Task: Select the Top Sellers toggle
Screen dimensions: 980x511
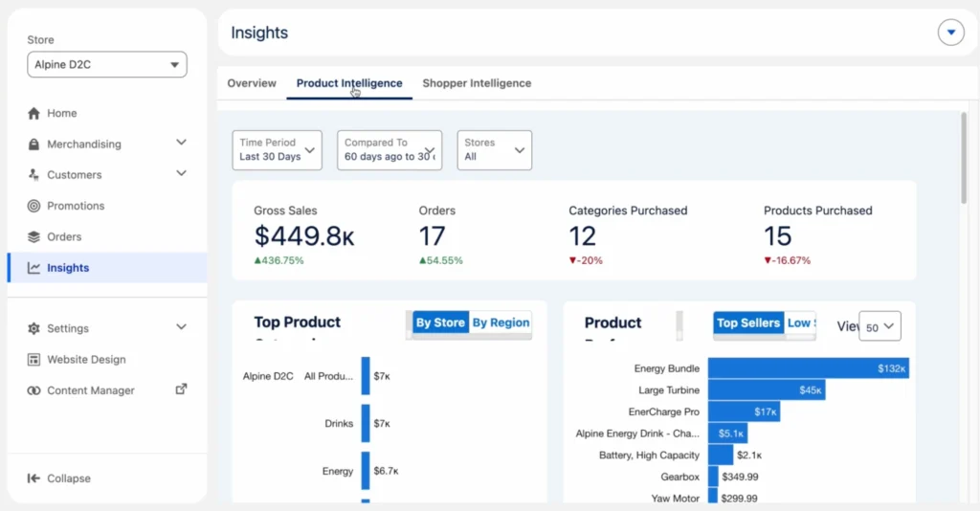Action: point(748,322)
